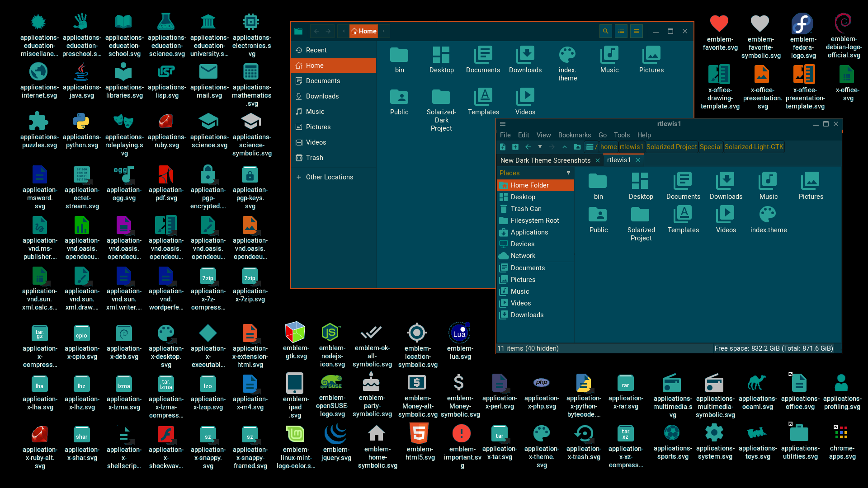Viewport: 868px width, 488px height.
Task: Open Bookmarks menu in rtlewis1 window
Action: tap(574, 135)
